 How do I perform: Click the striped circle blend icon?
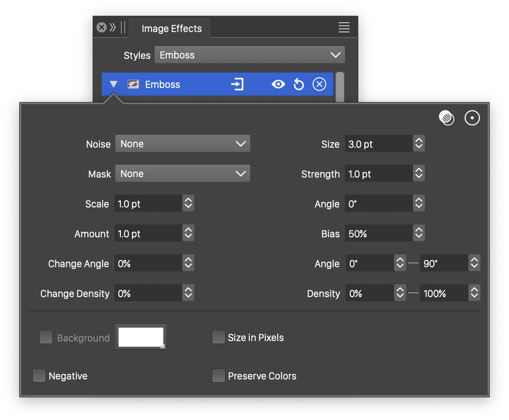[x=446, y=118]
